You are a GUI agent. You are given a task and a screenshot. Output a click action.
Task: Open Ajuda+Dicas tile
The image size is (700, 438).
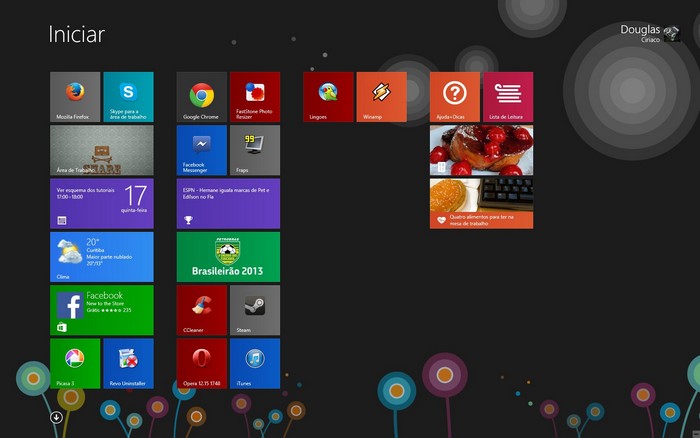click(x=454, y=97)
